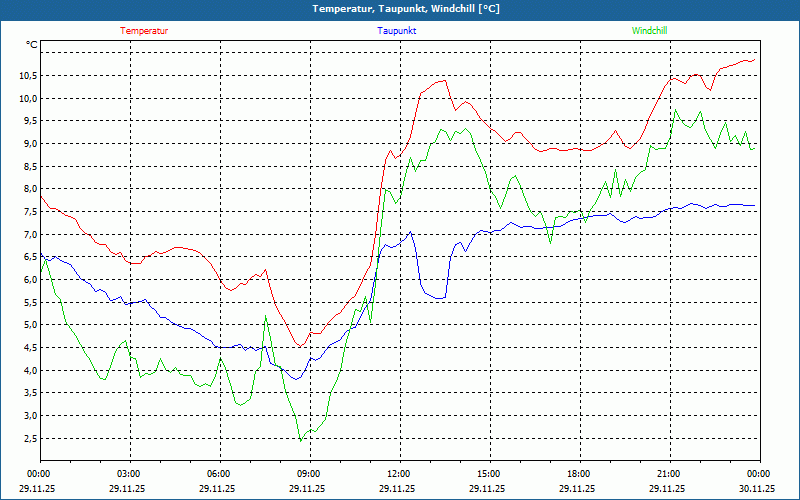This screenshot has width=800, height=500.
Task: Select the 03:00 time axis label
Action: coord(129,474)
